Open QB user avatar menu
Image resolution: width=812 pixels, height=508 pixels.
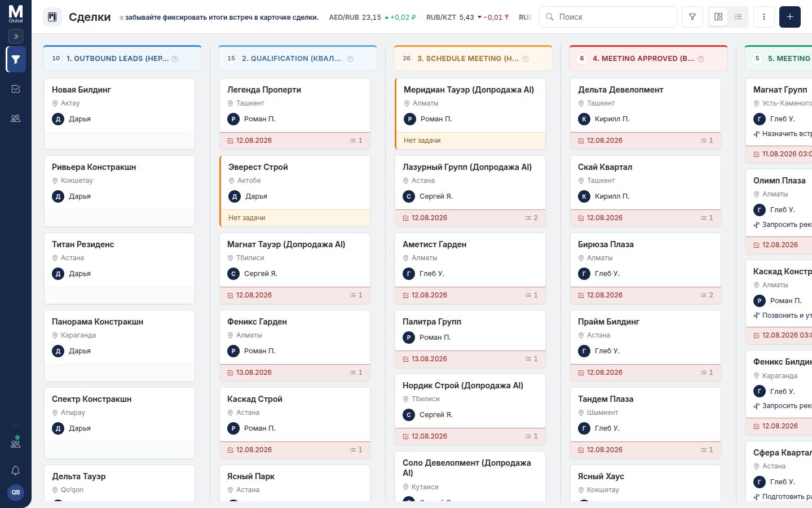click(x=16, y=492)
